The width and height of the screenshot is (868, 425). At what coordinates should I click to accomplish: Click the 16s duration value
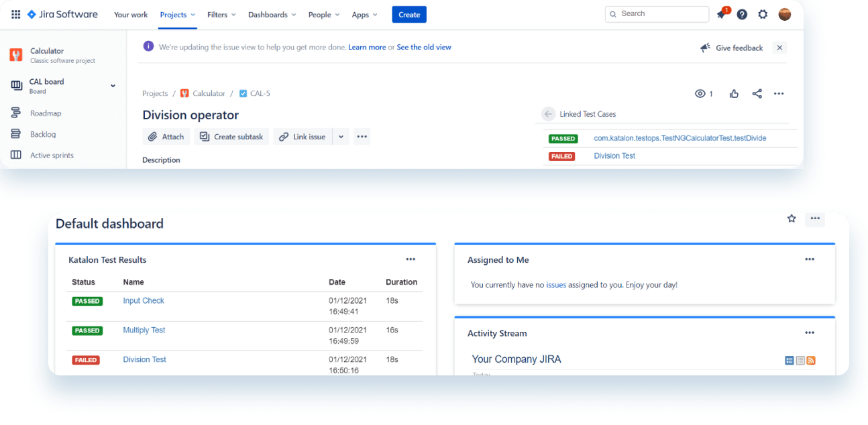click(392, 330)
